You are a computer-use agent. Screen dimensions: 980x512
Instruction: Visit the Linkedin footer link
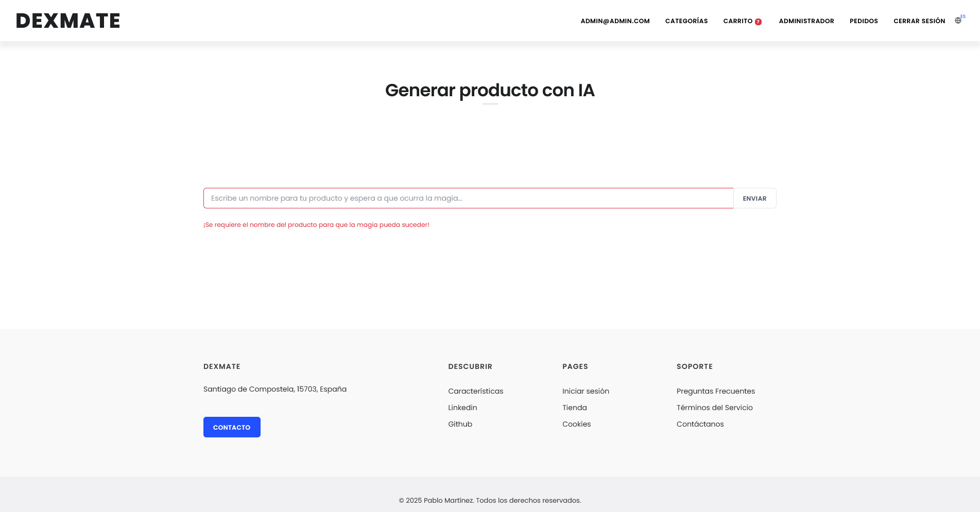click(x=462, y=408)
